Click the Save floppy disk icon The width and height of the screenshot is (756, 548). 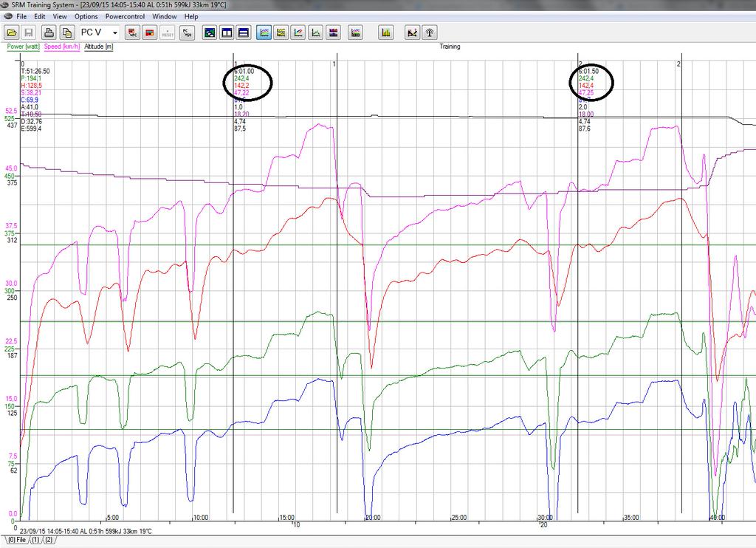[29, 32]
